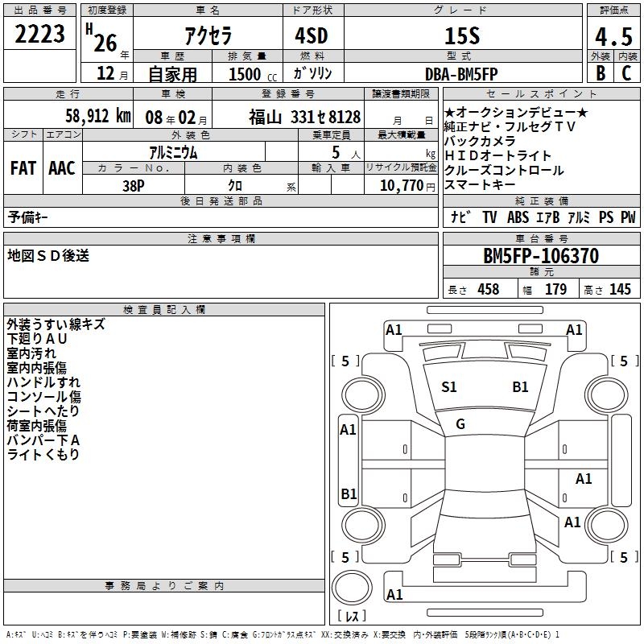644x644 pixels.
Task: Select the interior grade C under 内装
Action: coord(626,72)
